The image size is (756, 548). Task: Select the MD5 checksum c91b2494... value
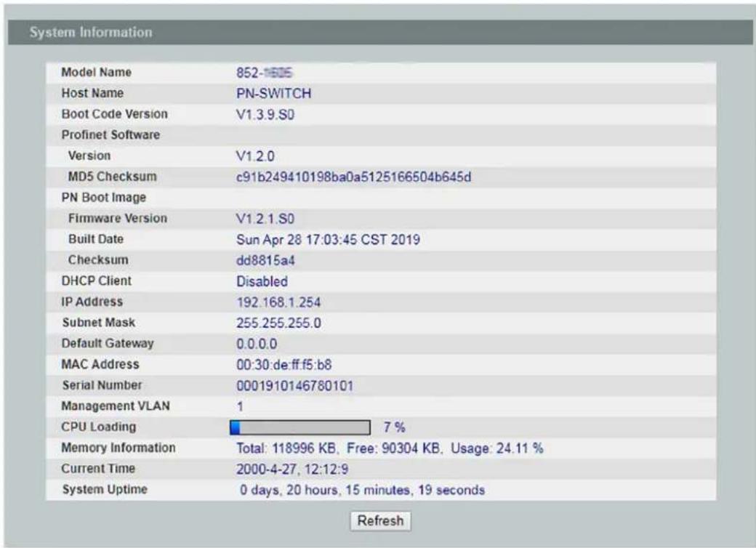coord(353,177)
